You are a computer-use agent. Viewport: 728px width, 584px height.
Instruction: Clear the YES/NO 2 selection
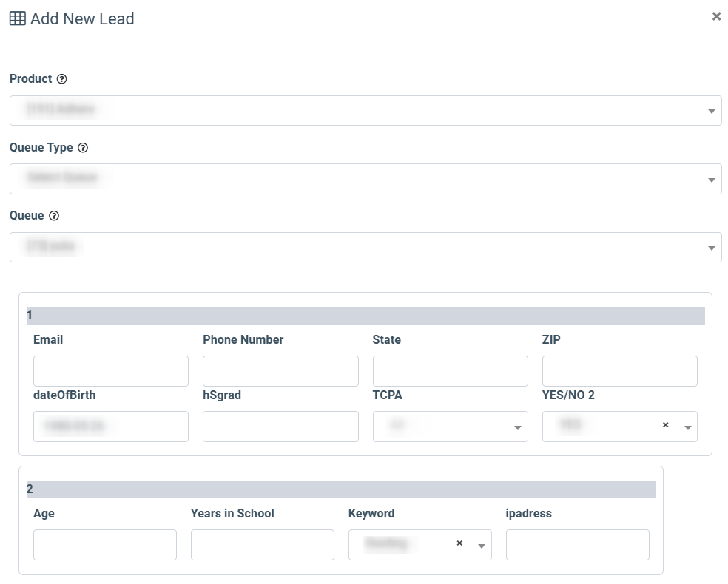pos(665,425)
